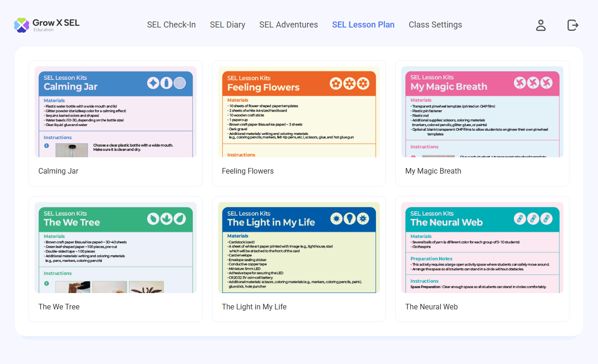
Task: Click the Grow X SEL heart logo
Action: tap(21, 25)
